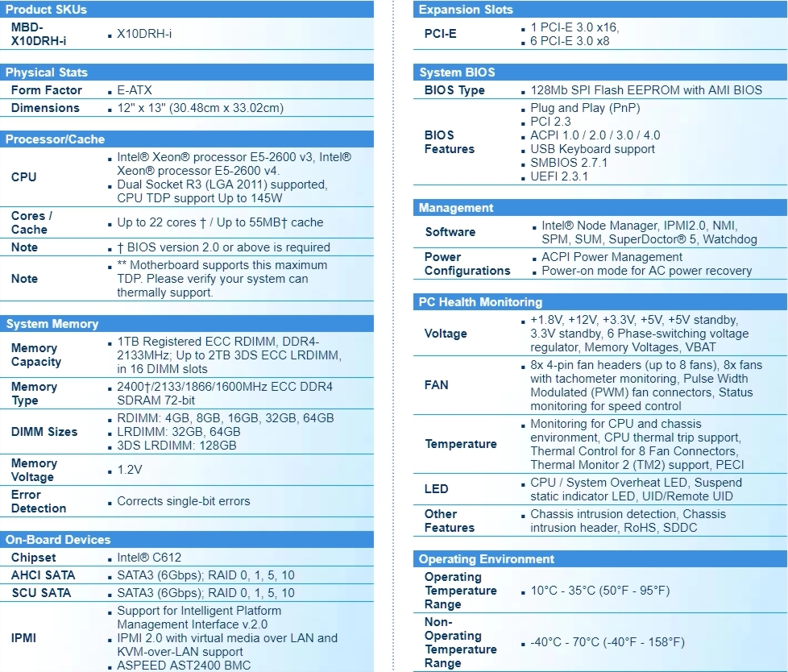Click the '10°C - 35°C (50°F - 95°F)' value
The image size is (788, 672).
coord(600,590)
